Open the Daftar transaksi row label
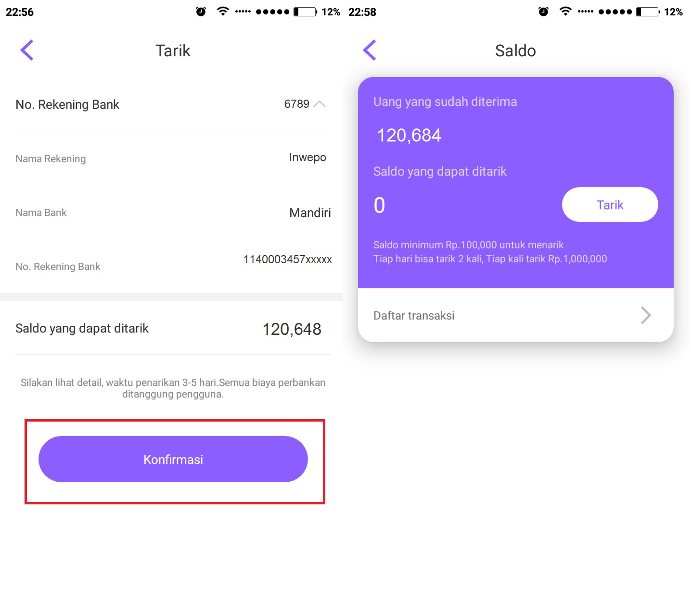Screen dimensions: 691x616 tap(414, 316)
